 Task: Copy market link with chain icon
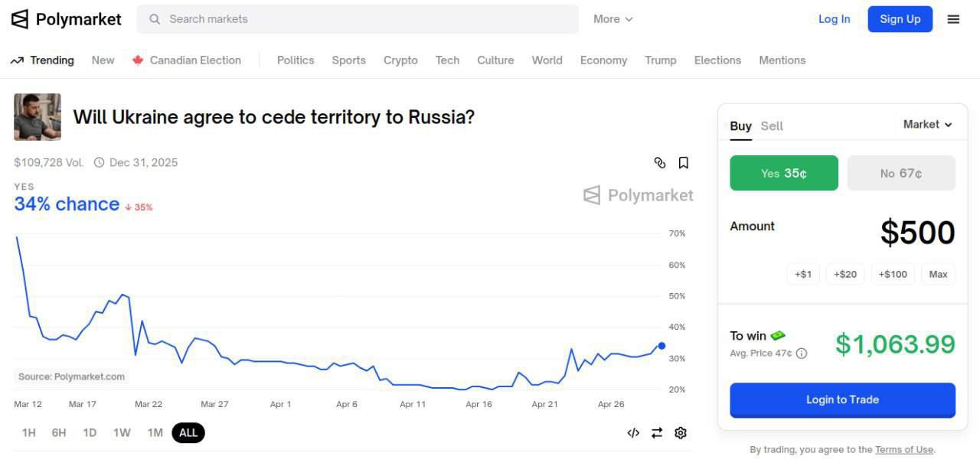(660, 162)
